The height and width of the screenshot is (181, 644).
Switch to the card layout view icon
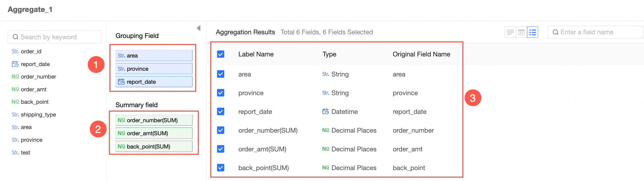tap(510, 32)
